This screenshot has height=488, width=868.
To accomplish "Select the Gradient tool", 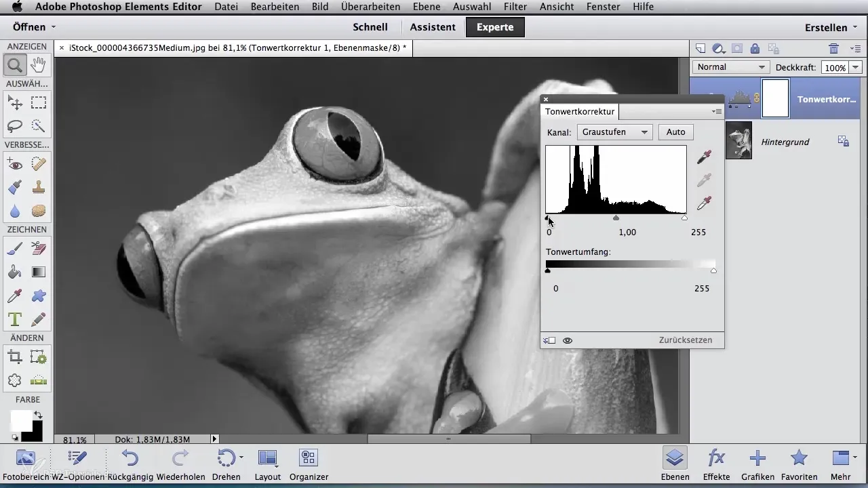I will pos(39,272).
